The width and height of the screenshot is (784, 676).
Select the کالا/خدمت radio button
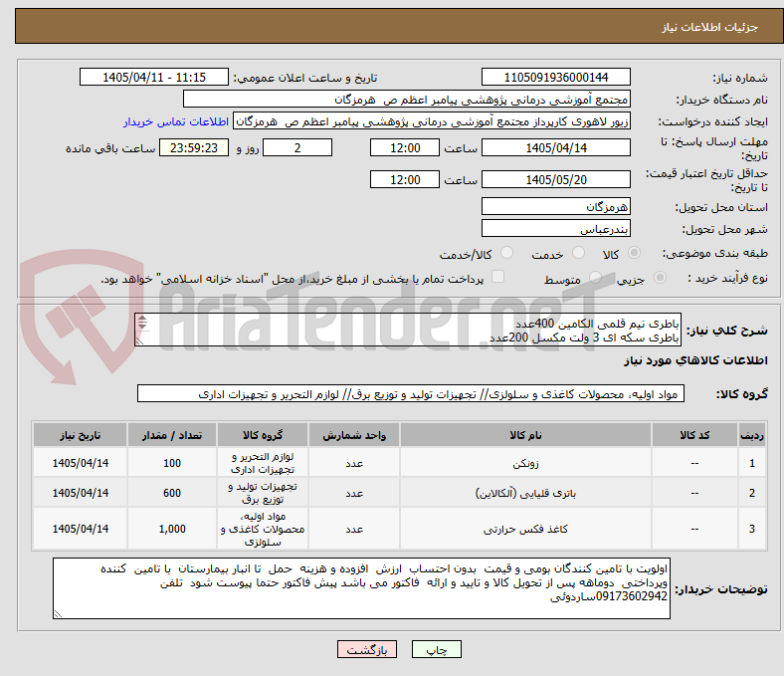pos(507,253)
